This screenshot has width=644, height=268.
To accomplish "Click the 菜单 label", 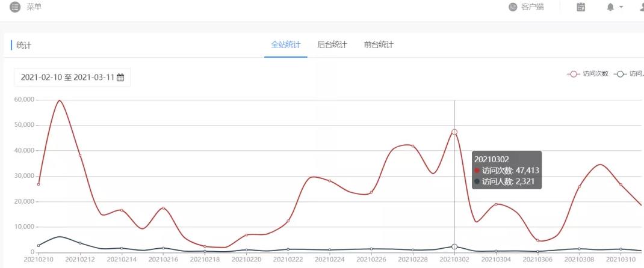I will click(x=34, y=7).
